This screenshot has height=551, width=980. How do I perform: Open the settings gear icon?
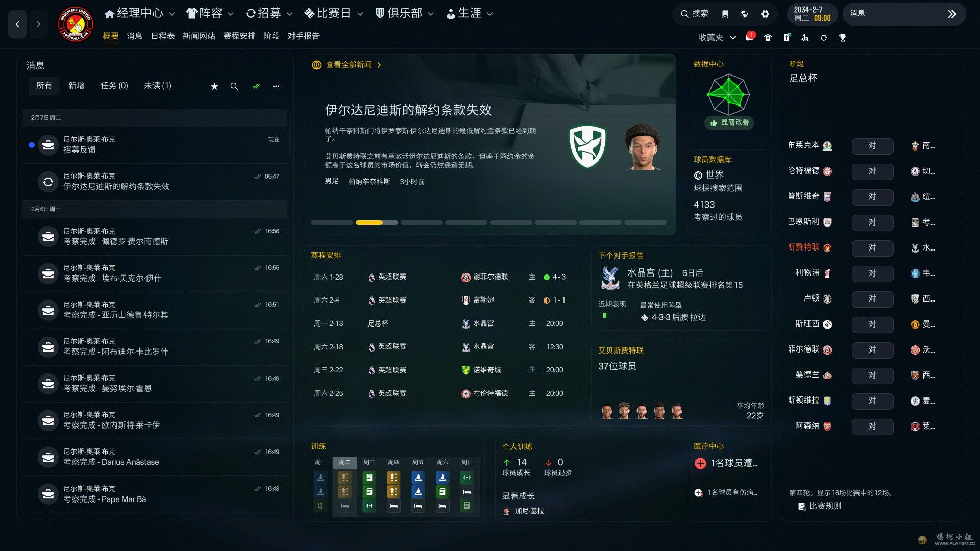pos(765,14)
